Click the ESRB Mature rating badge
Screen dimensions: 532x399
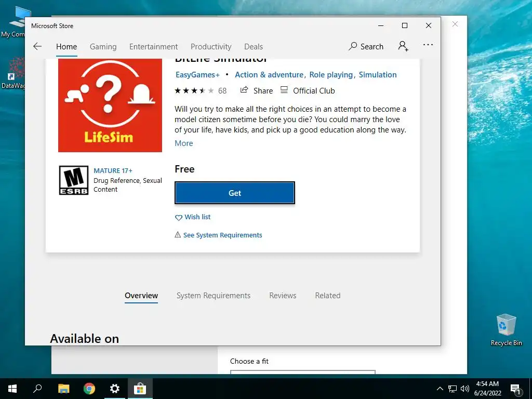74,180
